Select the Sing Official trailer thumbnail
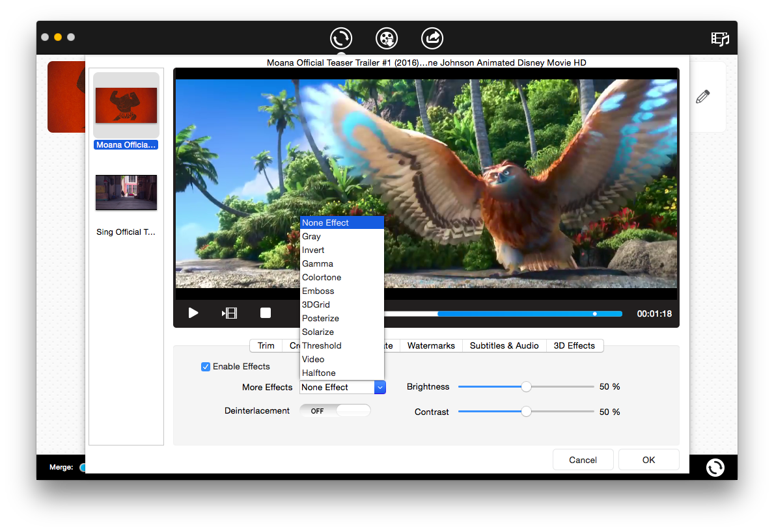This screenshot has width=774, height=532. [x=126, y=193]
